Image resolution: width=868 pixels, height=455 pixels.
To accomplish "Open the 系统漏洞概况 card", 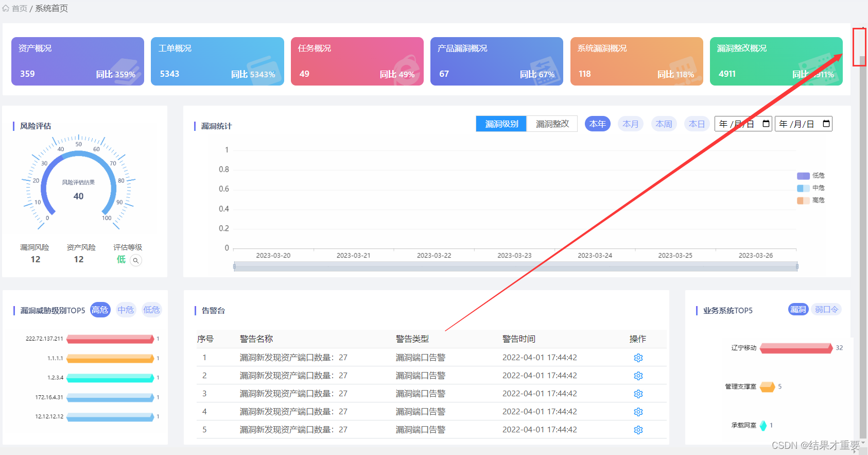I will [637, 61].
